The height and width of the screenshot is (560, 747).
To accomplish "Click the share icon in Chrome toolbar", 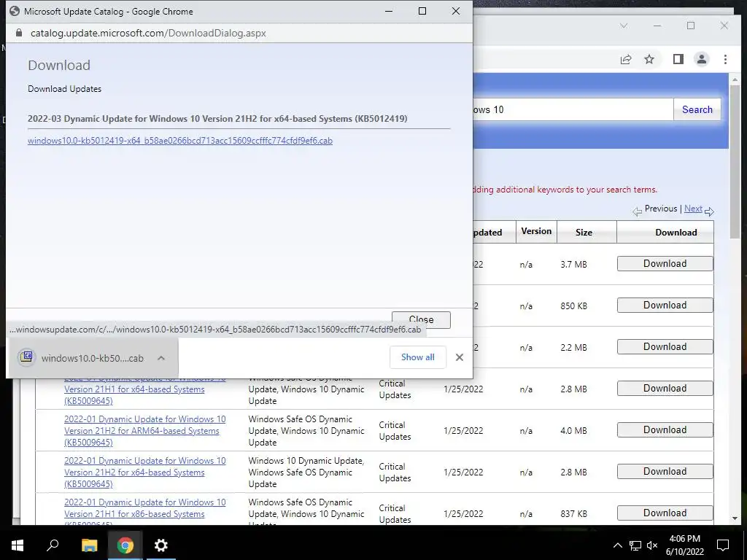I will click(x=626, y=59).
